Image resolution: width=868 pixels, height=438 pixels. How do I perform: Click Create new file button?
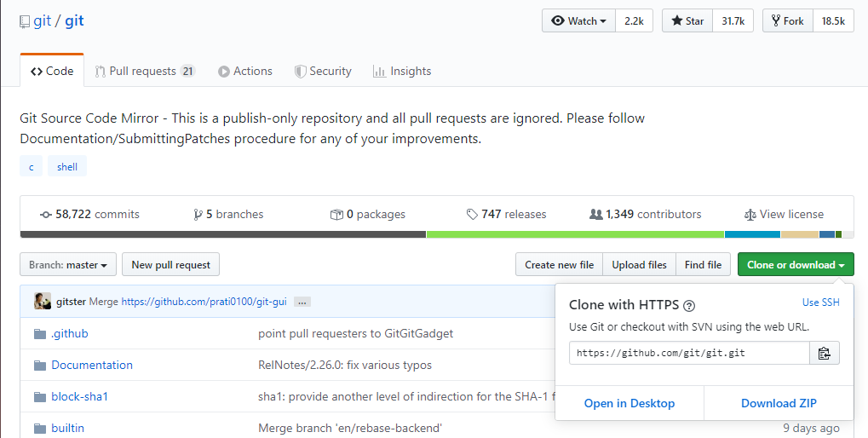click(x=559, y=265)
